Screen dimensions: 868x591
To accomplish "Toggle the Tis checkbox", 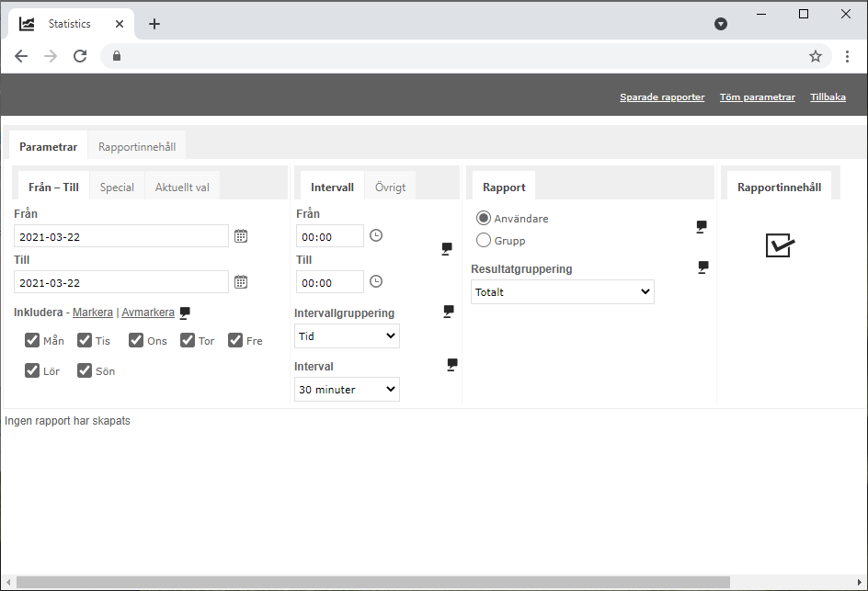I will 85,340.
